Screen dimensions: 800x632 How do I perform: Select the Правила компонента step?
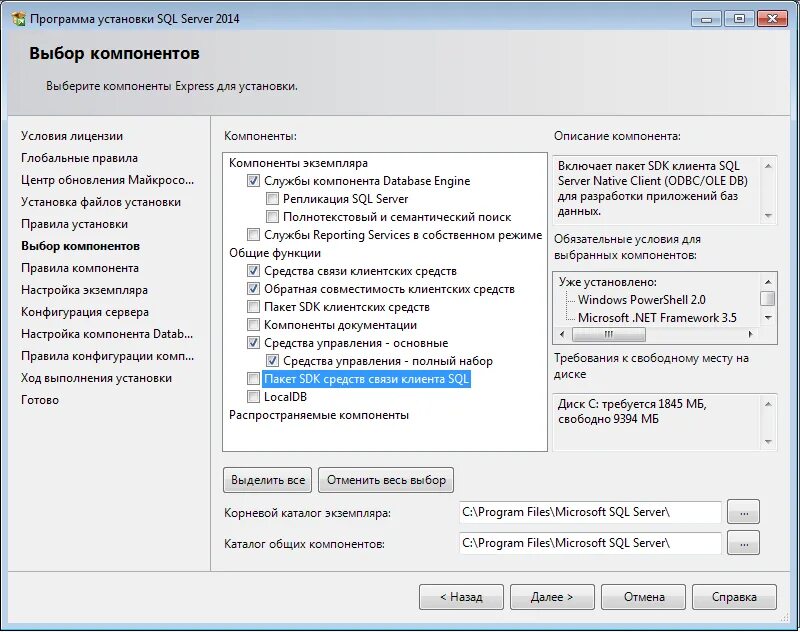[x=80, y=268]
